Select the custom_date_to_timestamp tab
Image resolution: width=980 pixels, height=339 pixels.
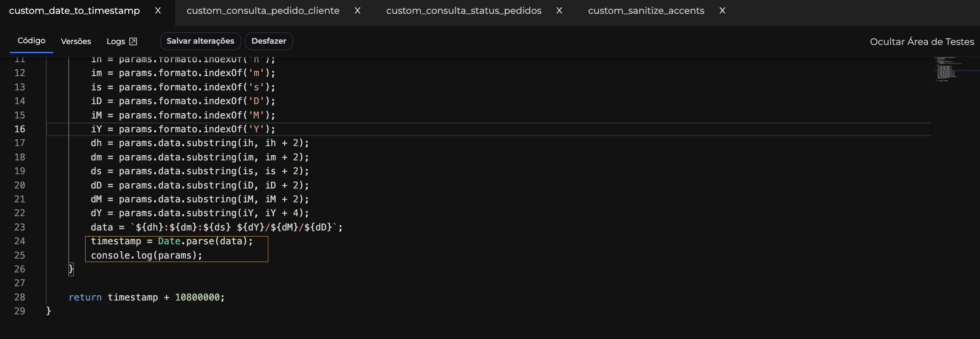[74, 11]
